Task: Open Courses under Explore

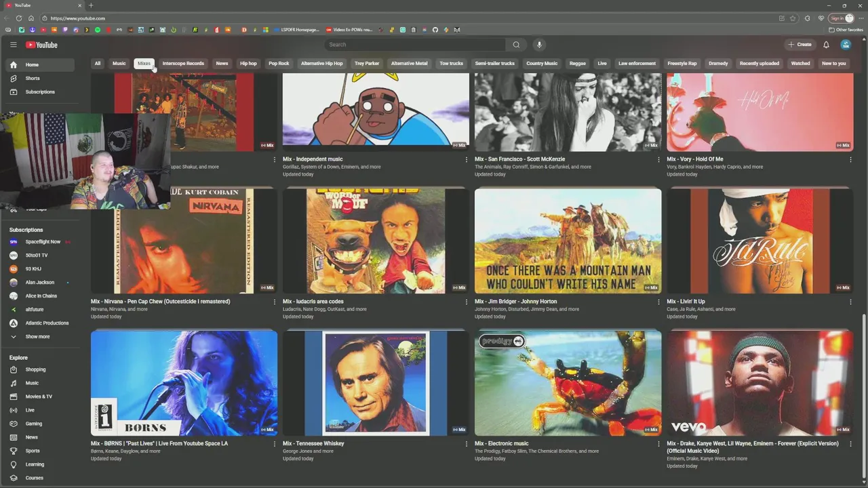Action: pos(39,478)
